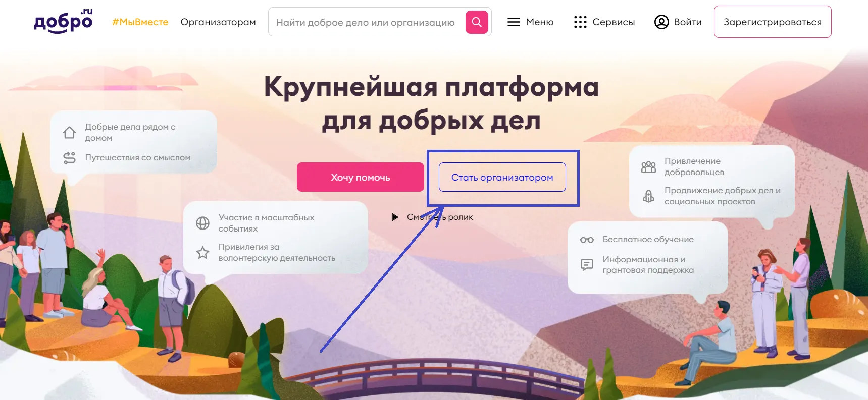Click the user profile icon beside Войти

(x=661, y=22)
